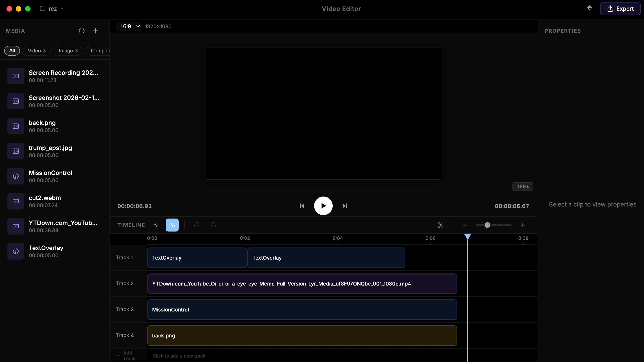The width and height of the screenshot is (644, 362).
Task: Filter media by Video
Action: [x=36, y=51]
